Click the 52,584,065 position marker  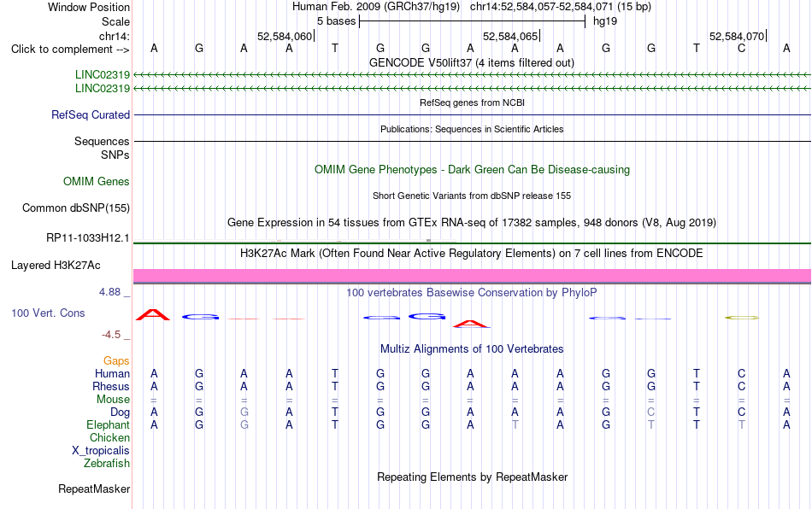tap(510, 36)
